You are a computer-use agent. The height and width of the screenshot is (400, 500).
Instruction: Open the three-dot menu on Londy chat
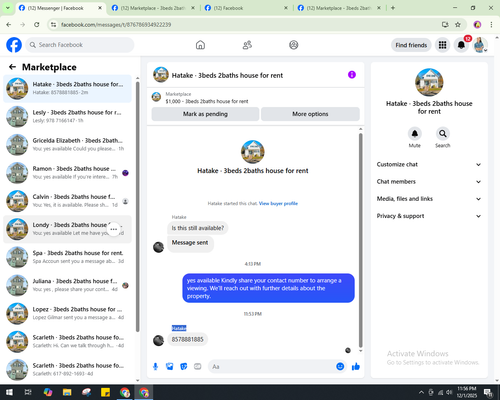pos(113,229)
